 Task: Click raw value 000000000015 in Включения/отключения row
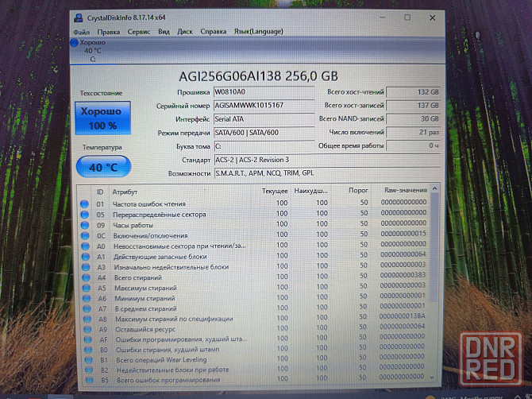[403, 234]
